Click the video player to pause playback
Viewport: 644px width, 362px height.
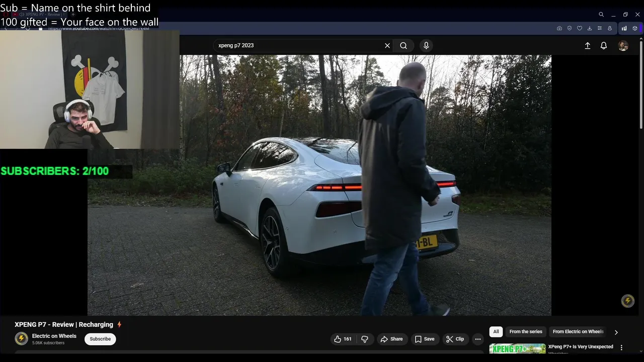[x=319, y=185]
